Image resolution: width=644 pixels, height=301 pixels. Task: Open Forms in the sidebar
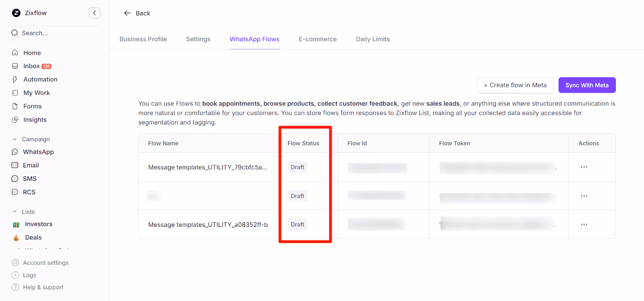coord(33,106)
